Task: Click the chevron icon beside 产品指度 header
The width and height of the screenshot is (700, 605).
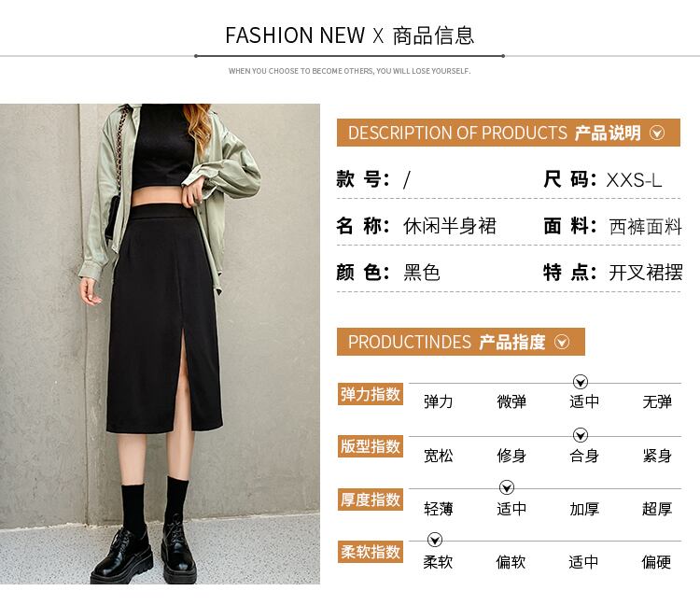Action: 562,342
